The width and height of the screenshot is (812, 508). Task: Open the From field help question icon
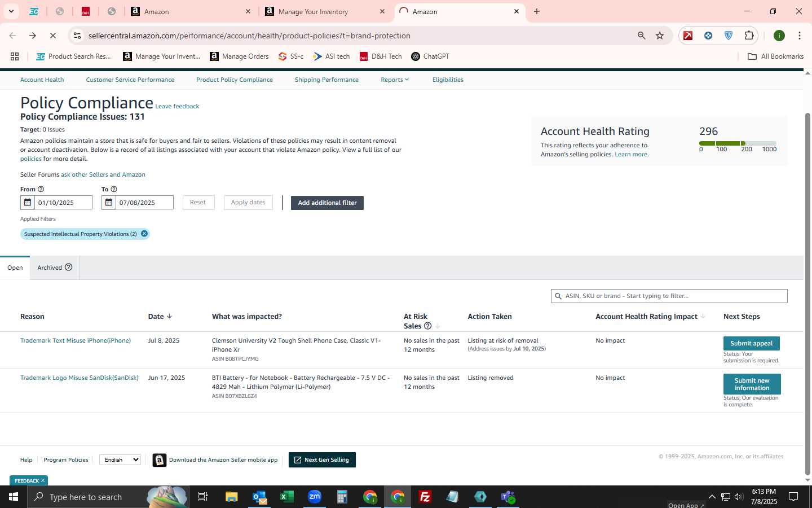pyautogui.click(x=41, y=189)
